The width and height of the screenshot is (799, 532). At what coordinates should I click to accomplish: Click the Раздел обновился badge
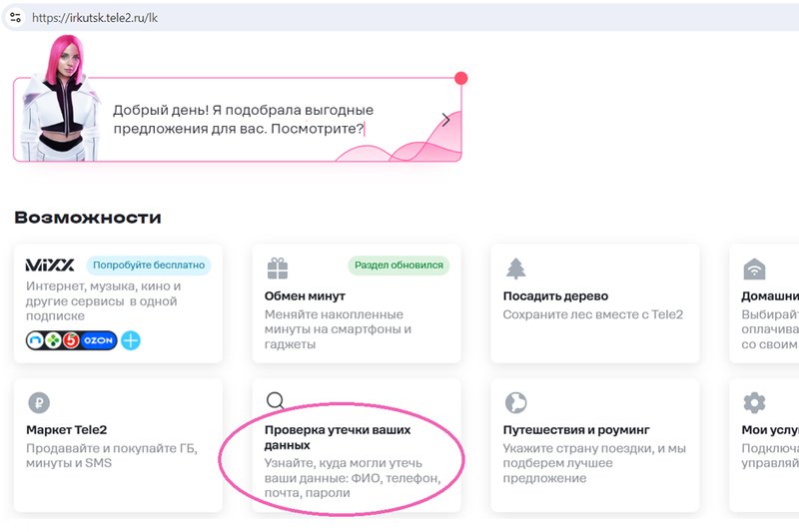(399, 266)
